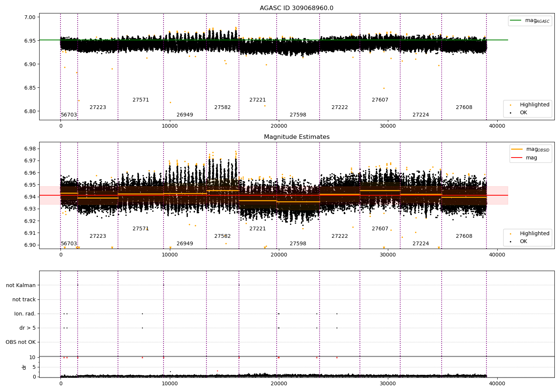Click the 'OBS not OK' y-axis label
The width and height of the screenshot is (560, 392).
coord(21,342)
